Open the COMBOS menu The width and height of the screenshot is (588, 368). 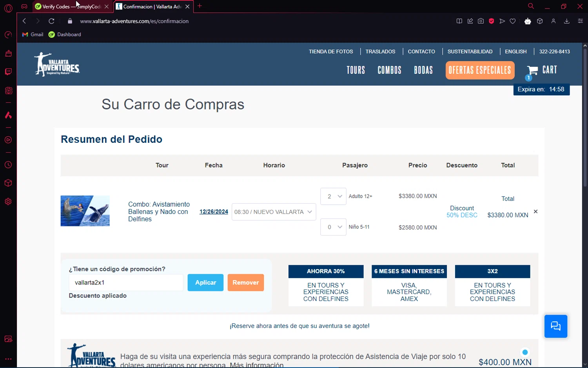click(389, 70)
